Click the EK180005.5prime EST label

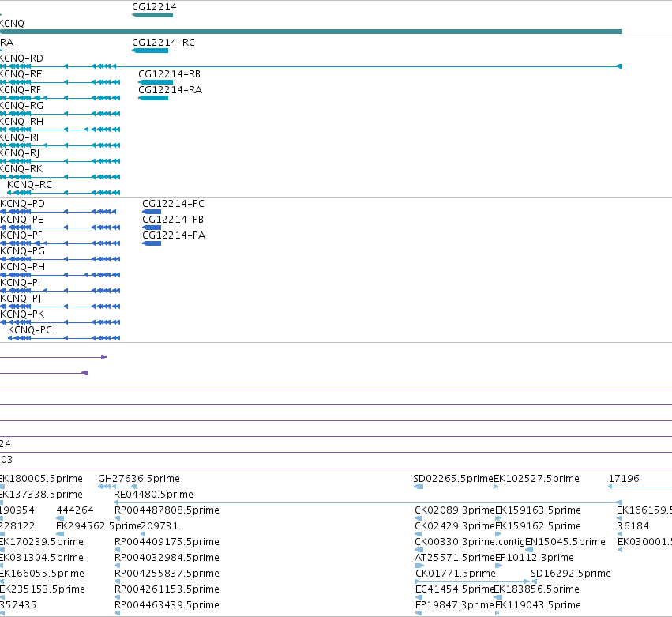coord(41,479)
